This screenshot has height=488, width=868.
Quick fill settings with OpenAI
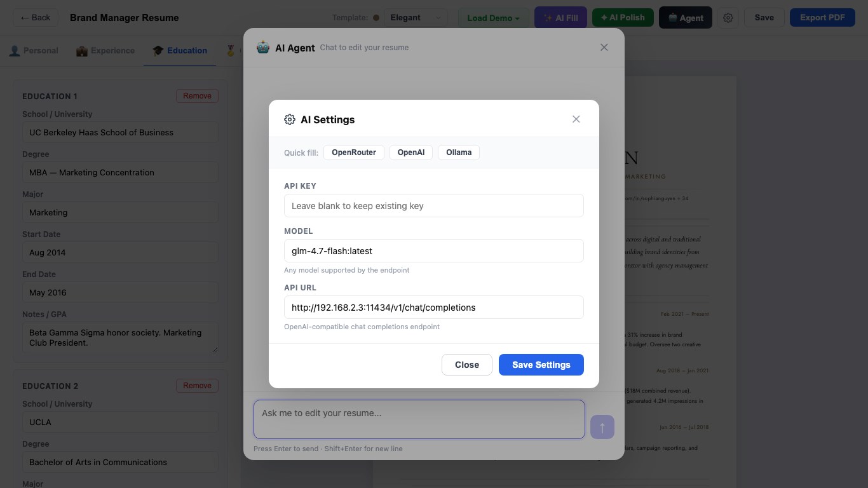pos(411,152)
